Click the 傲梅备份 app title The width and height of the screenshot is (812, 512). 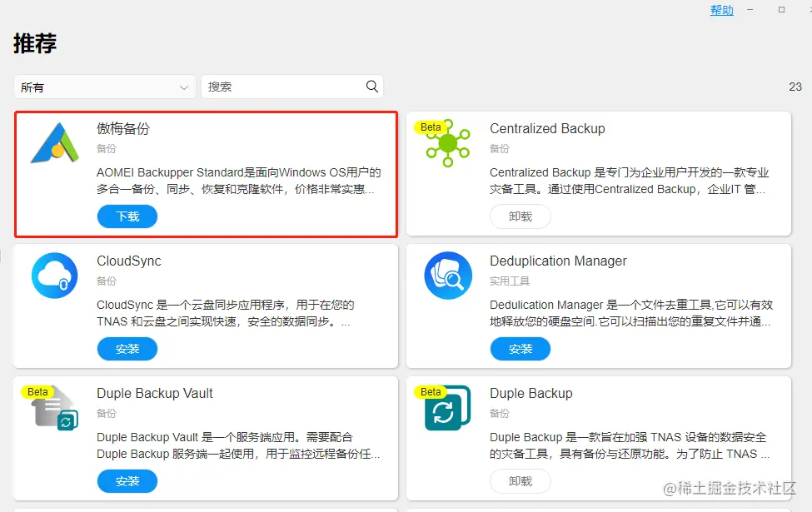click(x=123, y=128)
